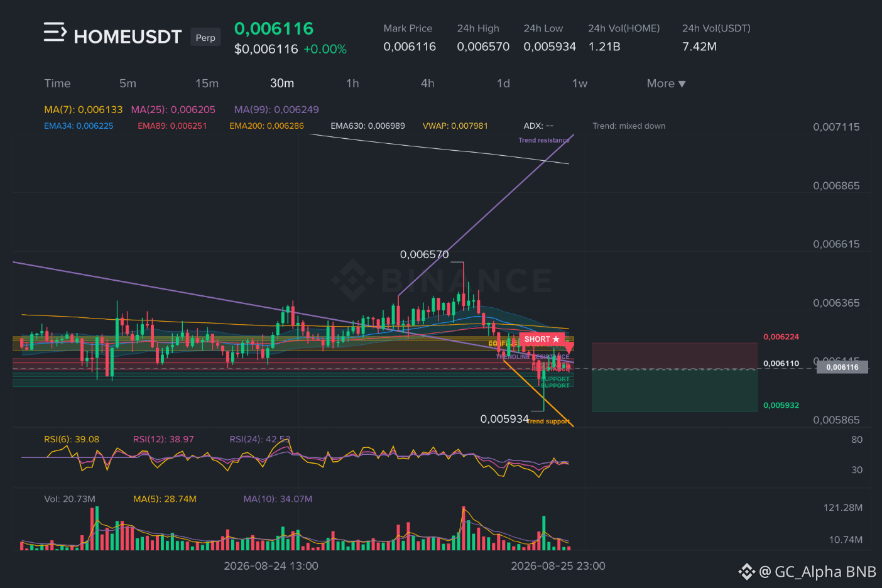Screen dimensions: 882x588
Task: Click the RSI axis level 30
Action: click(x=857, y=470)
